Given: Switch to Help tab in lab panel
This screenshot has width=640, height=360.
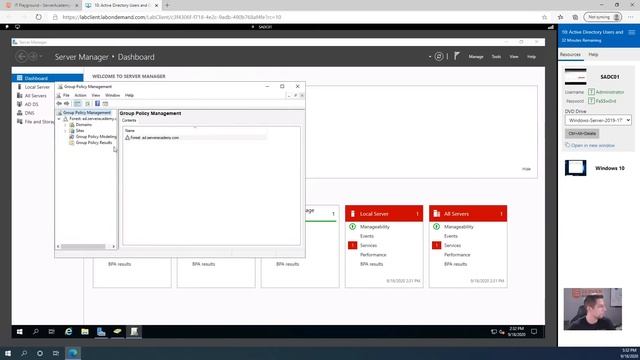Looking at the screenshot, I should (593, 54).
